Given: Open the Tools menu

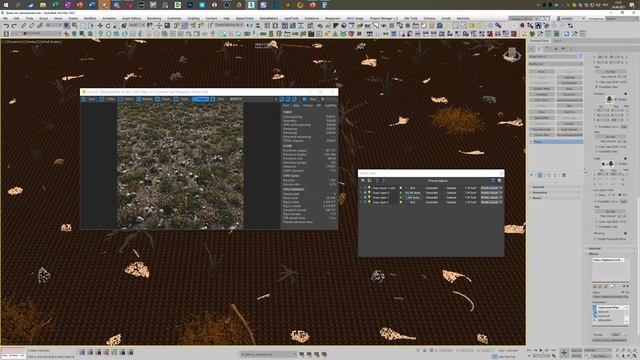Looking at the screenshot, I should [29, 18].
